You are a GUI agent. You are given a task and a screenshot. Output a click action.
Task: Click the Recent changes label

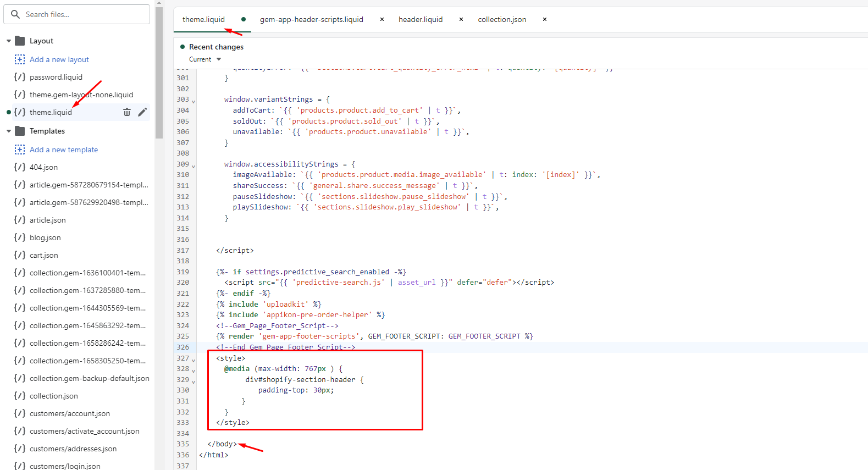point(216,47)
